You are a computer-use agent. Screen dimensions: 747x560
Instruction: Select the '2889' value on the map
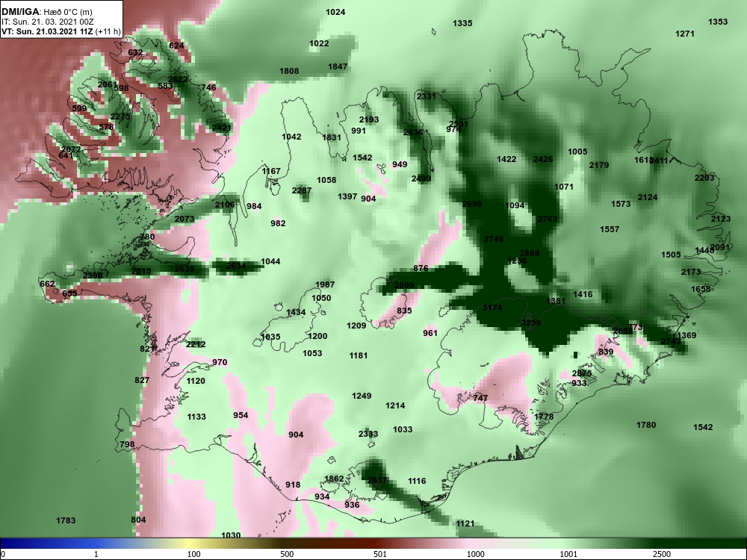click(530, 253)
